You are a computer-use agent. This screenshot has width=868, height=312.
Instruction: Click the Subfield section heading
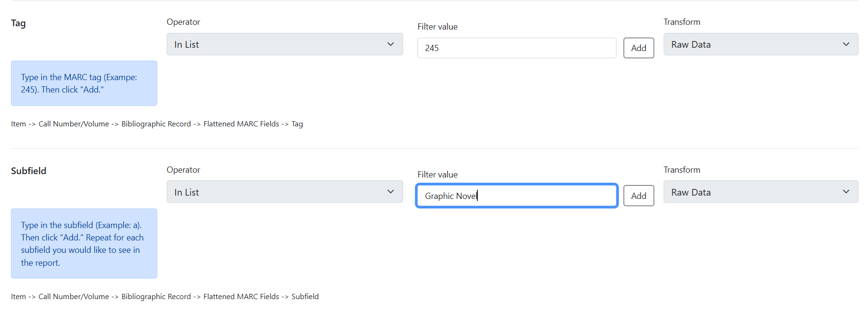click(29, 171)
